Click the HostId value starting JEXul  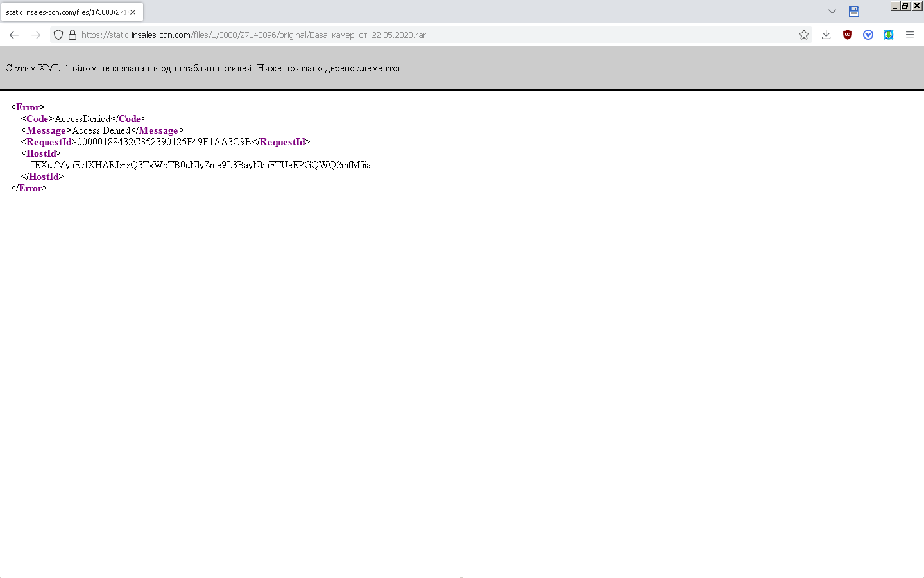pos(201,165)
